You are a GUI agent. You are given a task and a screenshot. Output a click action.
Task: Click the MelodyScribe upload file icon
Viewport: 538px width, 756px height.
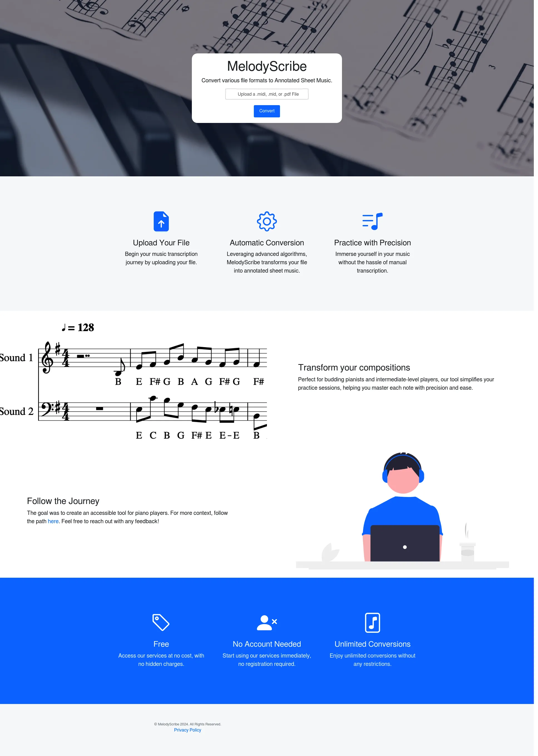[x=161, y=221]
